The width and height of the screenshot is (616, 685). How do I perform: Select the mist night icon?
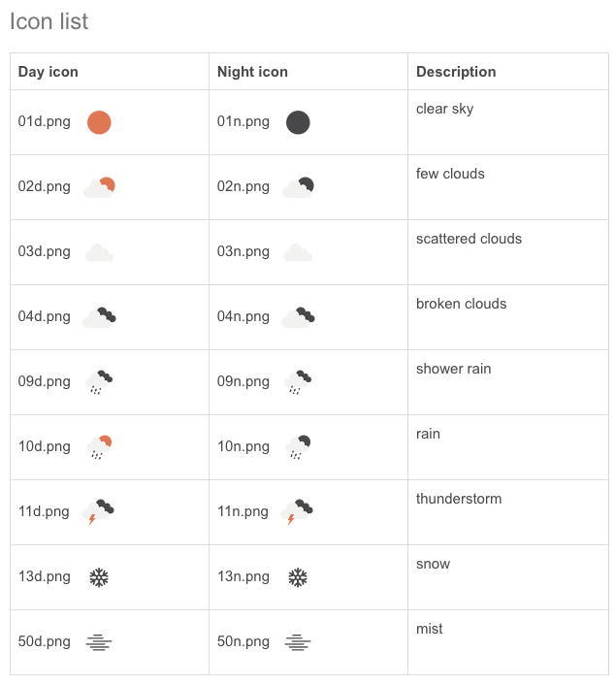(298, 642)
